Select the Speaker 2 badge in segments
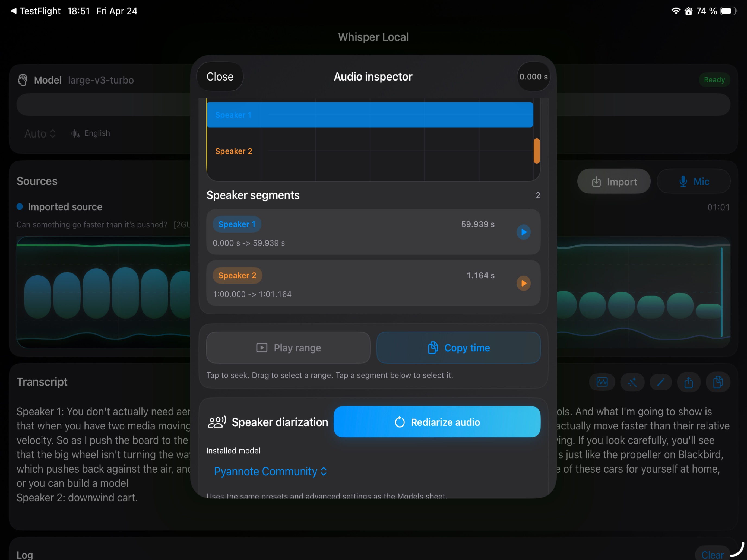The image size is (747, 560). point(237,275)
